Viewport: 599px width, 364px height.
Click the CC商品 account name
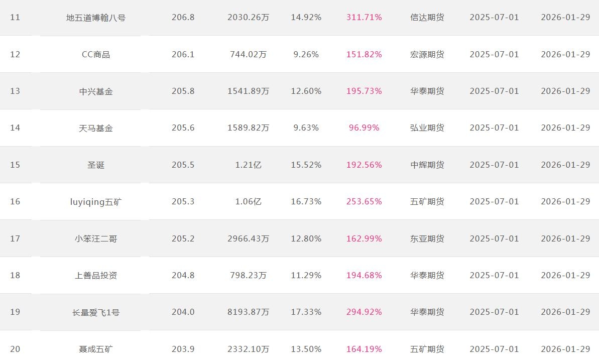(95, 54)
